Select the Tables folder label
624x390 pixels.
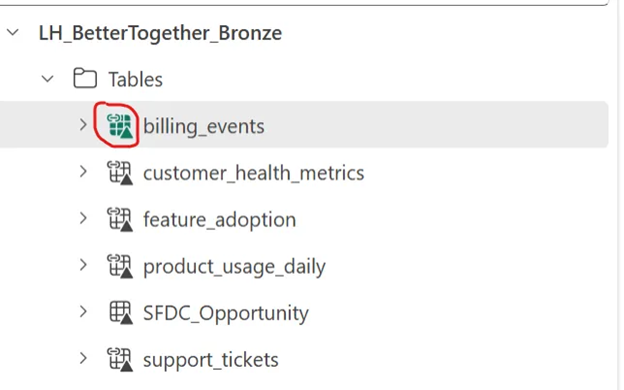[136, 79]
